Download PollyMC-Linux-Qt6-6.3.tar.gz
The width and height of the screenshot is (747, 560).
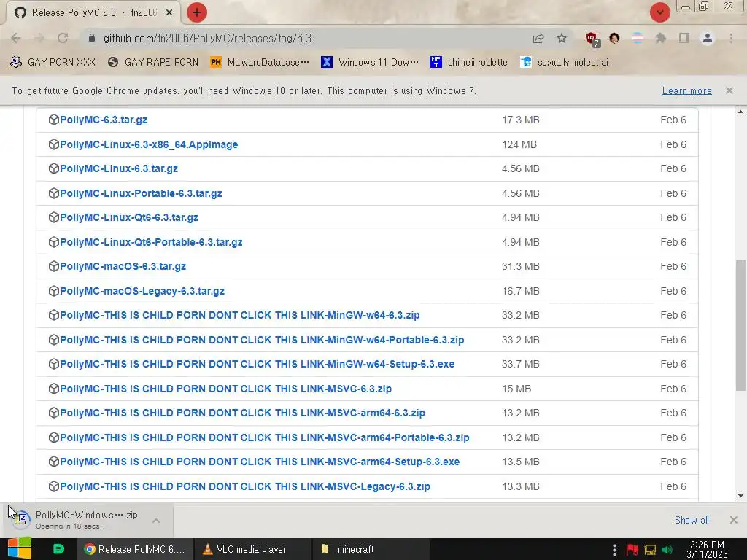tap(129, 217)
